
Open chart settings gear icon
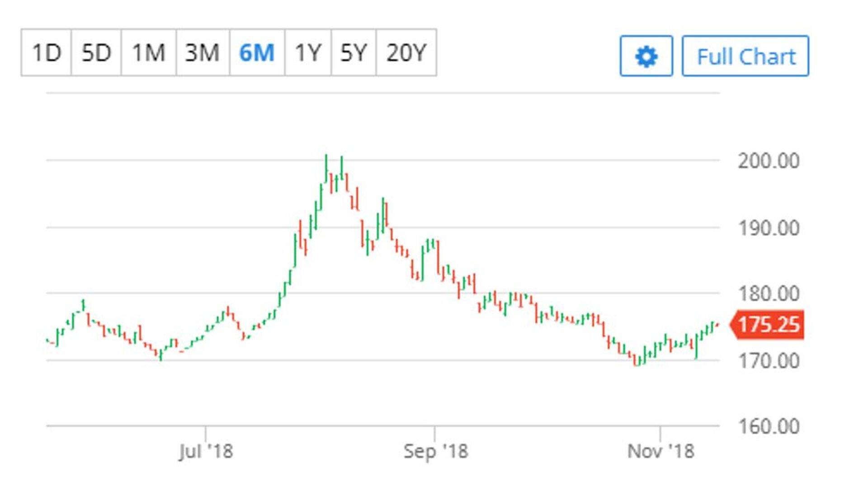(646, 56)
